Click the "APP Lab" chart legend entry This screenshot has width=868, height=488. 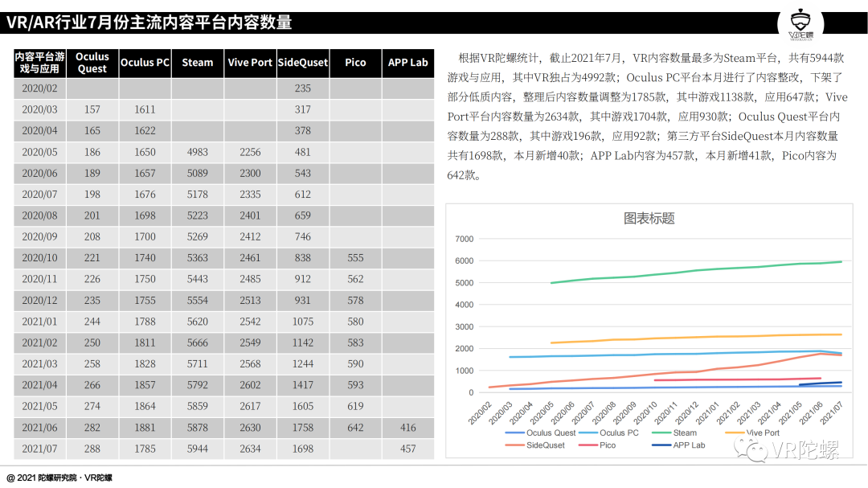[678, 445]
